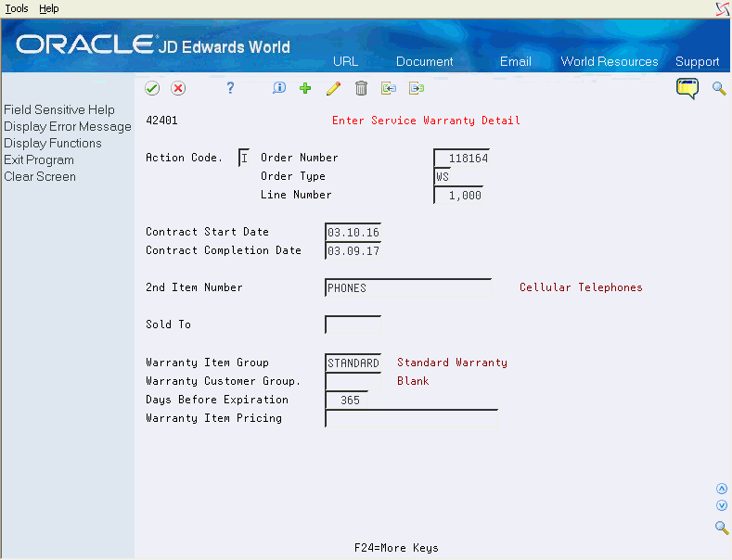Click the page up round arrow icon
732x560 pixels.
click(722, 489)
